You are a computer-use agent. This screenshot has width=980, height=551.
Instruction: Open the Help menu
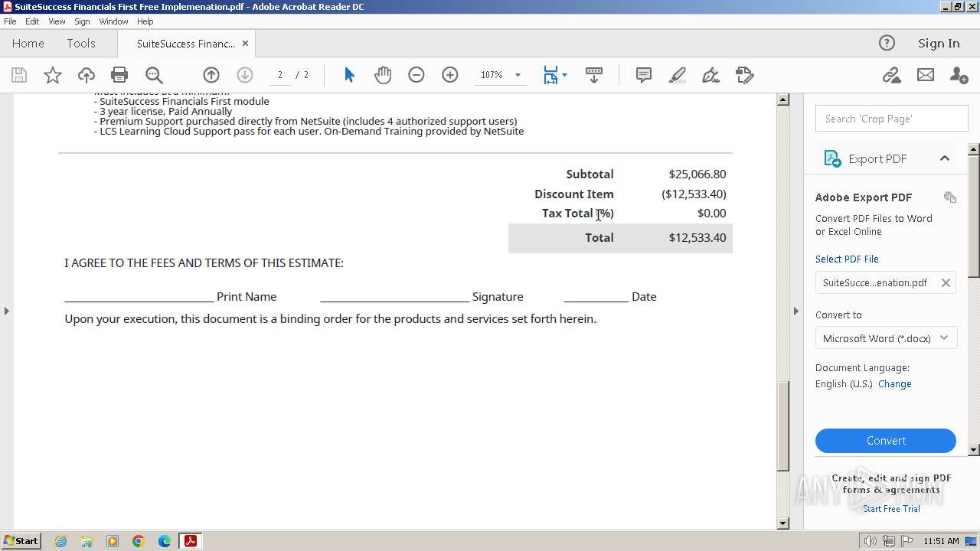click(145, 21)
